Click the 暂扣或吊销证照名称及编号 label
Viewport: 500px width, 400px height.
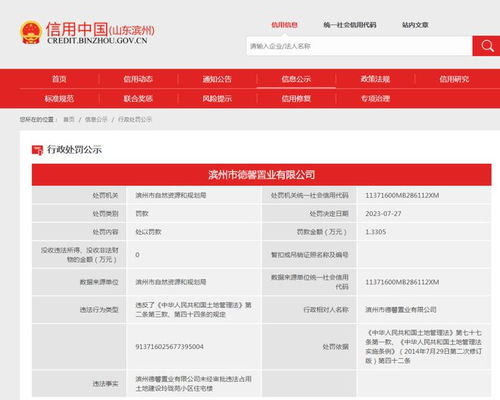click(x=310, y=255)
